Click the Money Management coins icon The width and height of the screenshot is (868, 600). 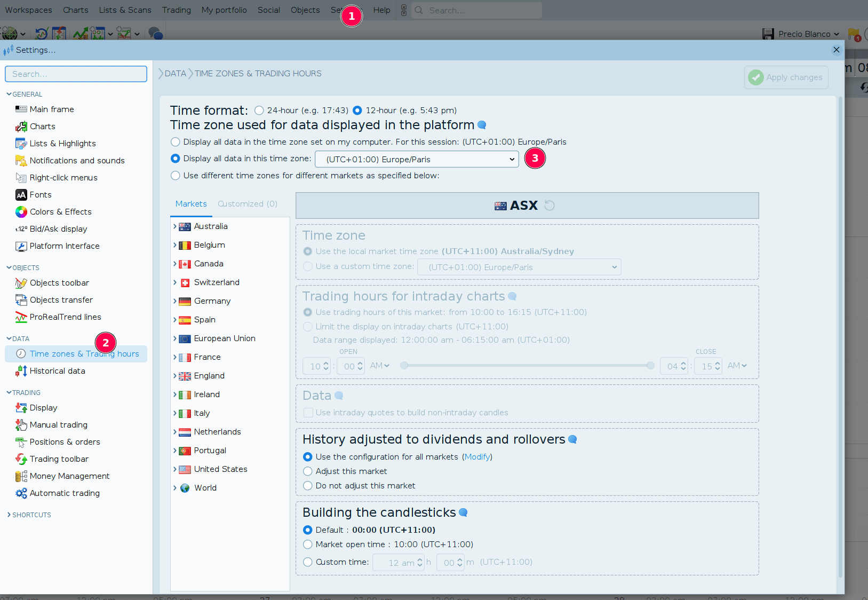click(x=21, y=476)
